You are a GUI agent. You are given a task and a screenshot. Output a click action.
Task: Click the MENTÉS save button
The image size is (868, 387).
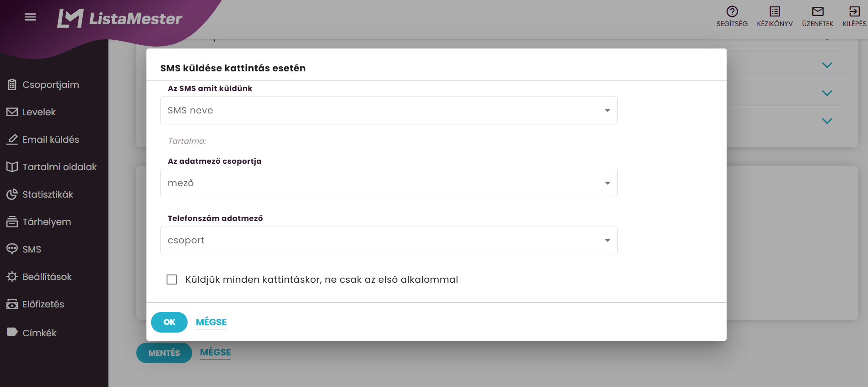164,353
